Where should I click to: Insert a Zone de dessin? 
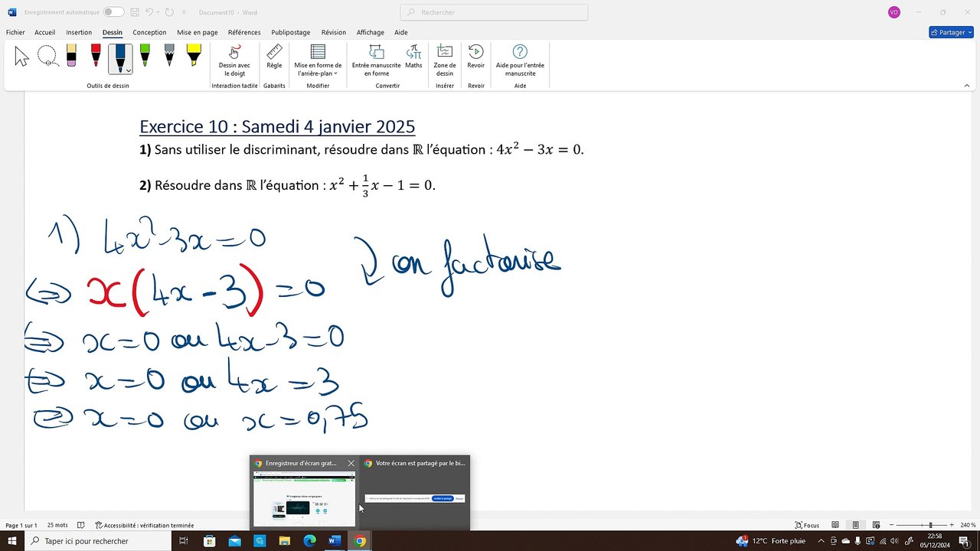click(445, 60)
